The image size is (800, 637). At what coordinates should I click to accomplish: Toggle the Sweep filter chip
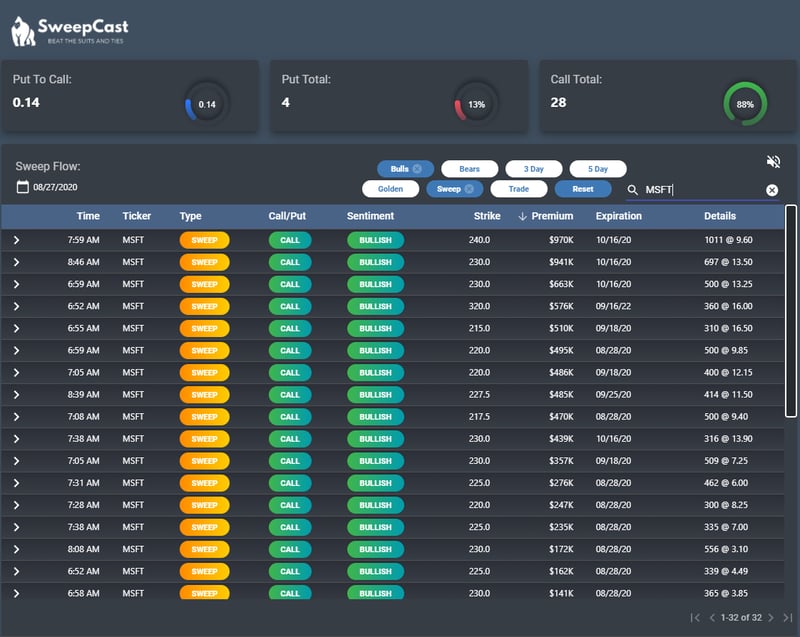(455, 189)
